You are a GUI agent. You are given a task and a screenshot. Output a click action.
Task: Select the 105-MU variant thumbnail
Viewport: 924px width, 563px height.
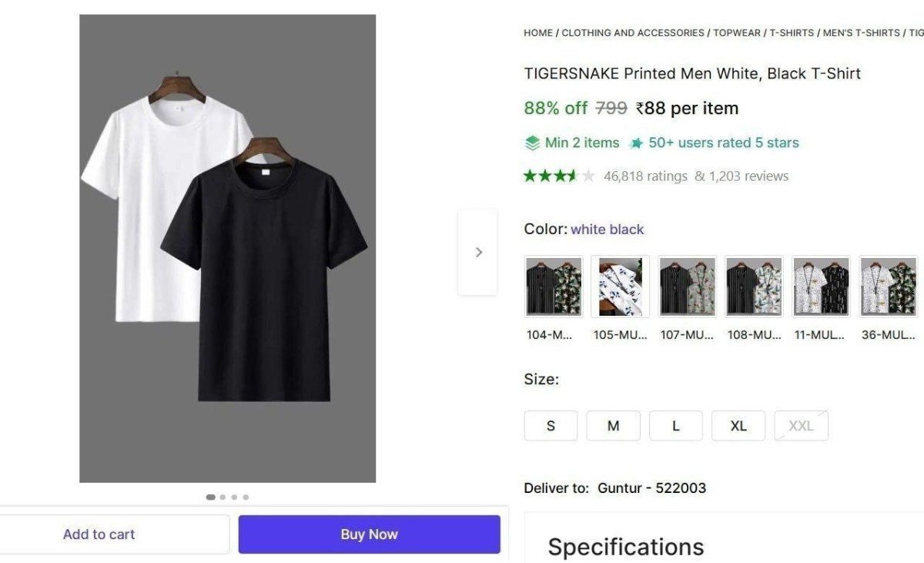point(620,286)
